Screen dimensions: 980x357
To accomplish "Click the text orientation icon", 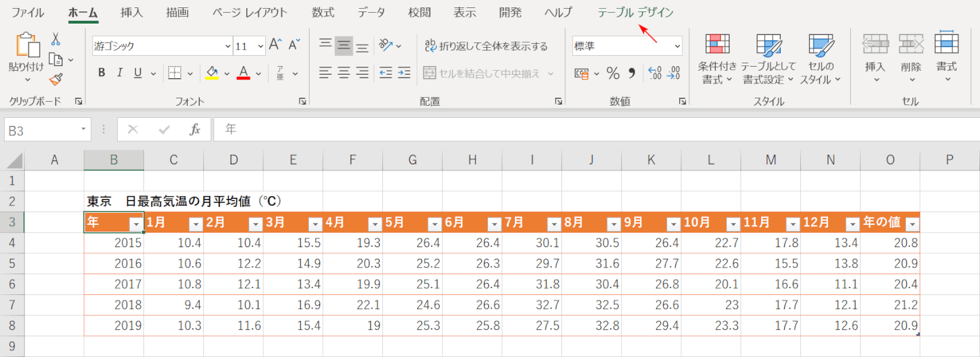I will [386, 46].
